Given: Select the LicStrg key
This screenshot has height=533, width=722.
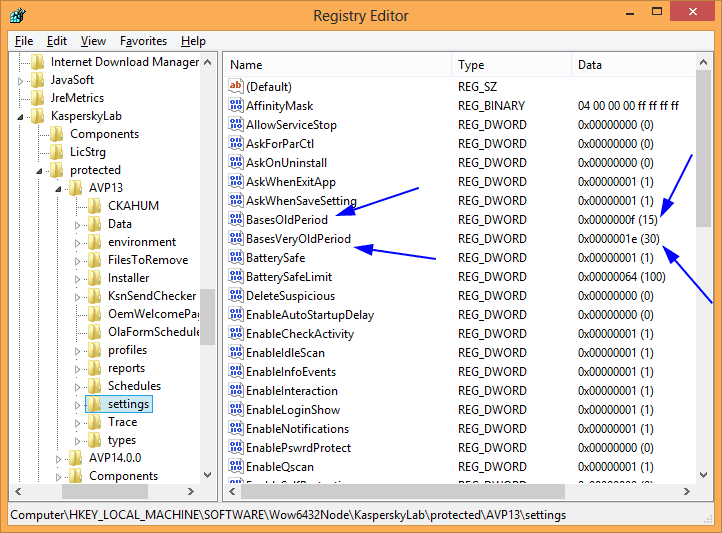Looking at the screenshot, I should point(88,152).
